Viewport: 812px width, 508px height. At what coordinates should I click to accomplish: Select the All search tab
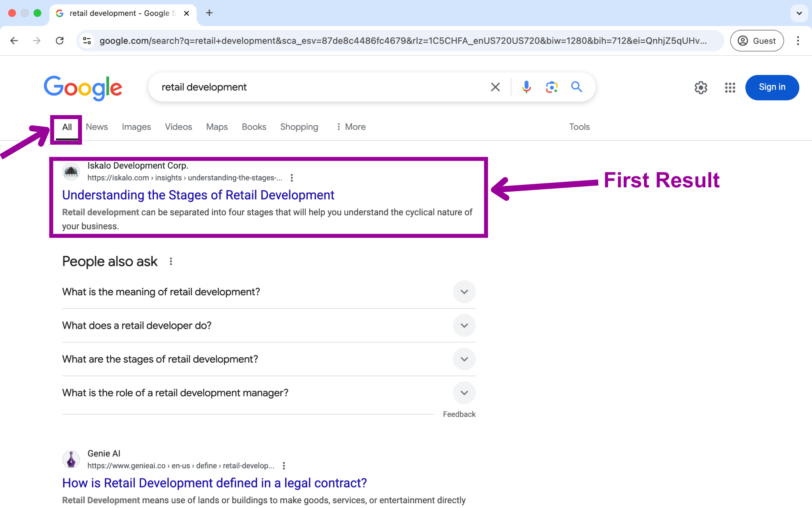pos(67,127)
